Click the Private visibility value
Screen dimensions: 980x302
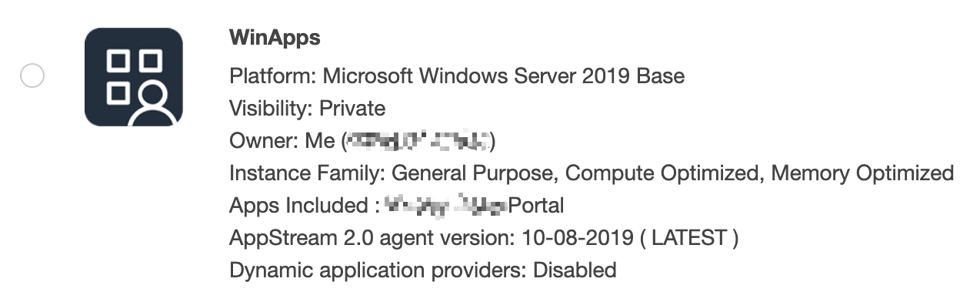coord(352,108)
